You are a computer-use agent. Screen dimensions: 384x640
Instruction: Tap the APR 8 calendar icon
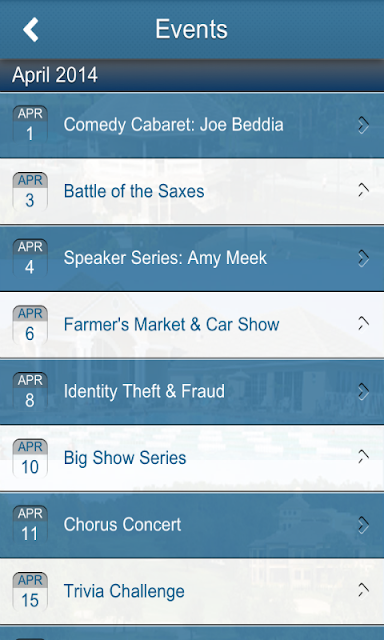click(30, 391)
